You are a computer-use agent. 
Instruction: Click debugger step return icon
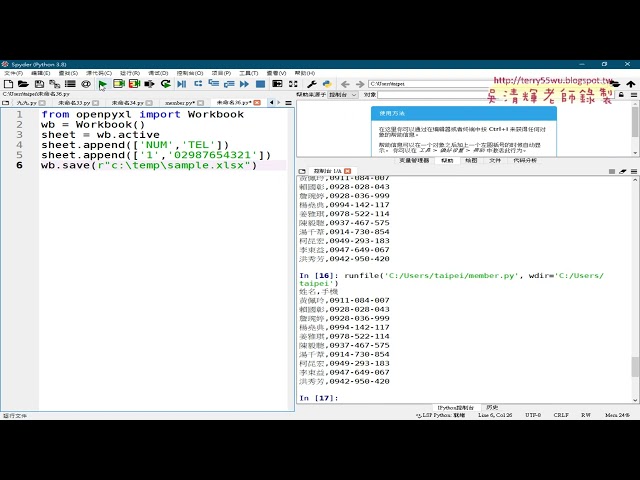coord(229,84)
